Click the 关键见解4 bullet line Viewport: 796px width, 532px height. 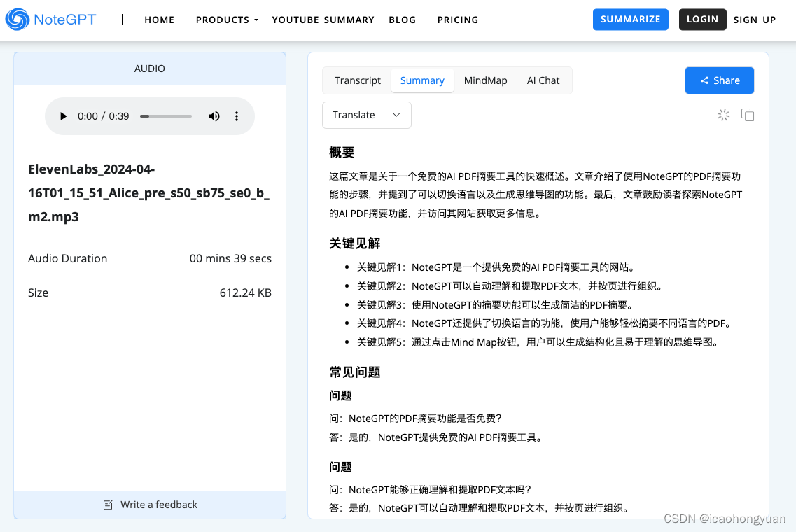point(543,323)
